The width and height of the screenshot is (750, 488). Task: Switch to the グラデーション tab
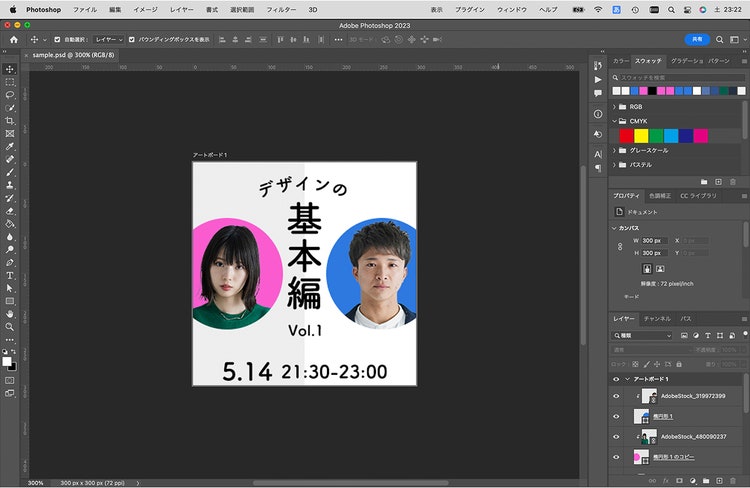687,61
